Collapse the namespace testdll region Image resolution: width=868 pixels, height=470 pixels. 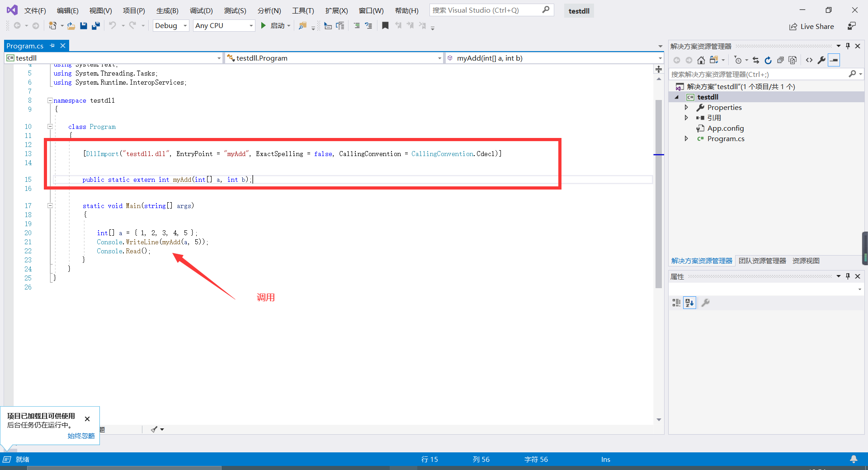pyautogui.click(x=50, y=100)
